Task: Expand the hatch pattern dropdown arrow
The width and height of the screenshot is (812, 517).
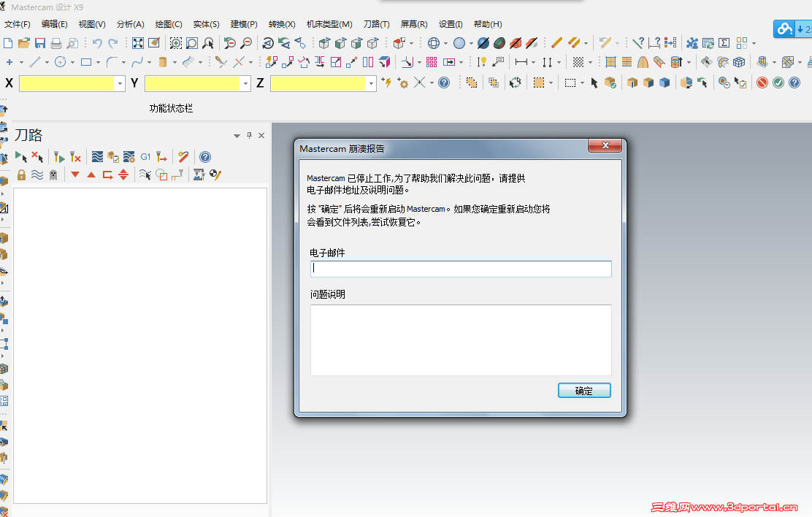Action: [590, 63]
